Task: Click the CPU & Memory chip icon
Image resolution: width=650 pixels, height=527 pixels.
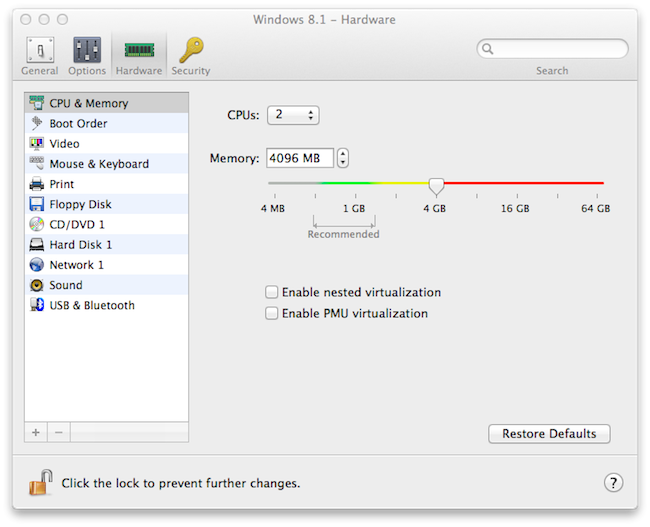Action: pyautogui.click(x=37, y=102)
